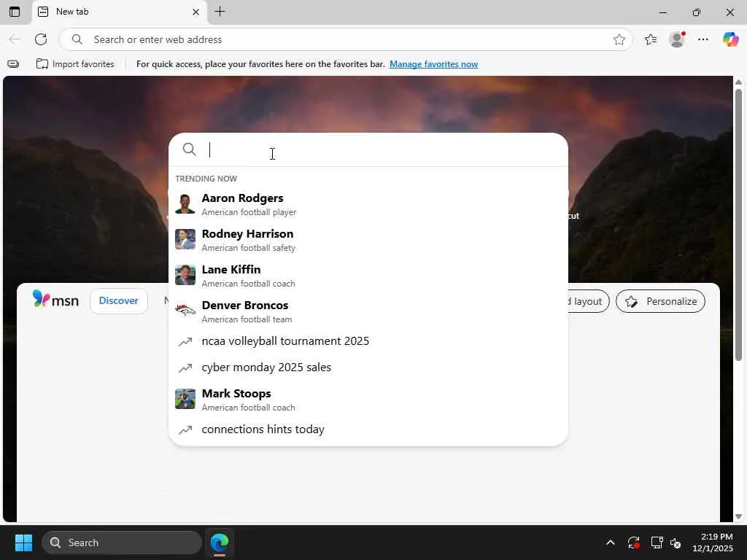Image resolution: width=747 pixels, height=560 pixels.
Task: Click scroll down arrow on scrollbar
Action: coord(738,516)
